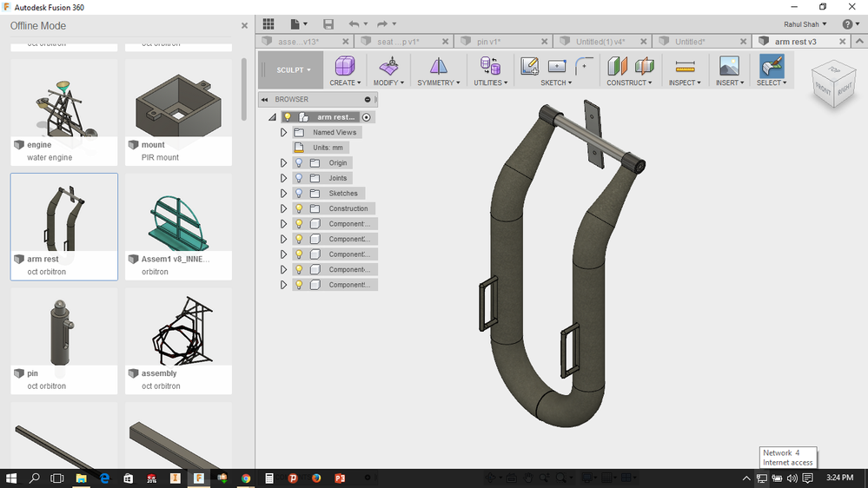Expand the Joints folder arrow
The height and width of the screenshot is (488, 868).
tap(283, 179)
